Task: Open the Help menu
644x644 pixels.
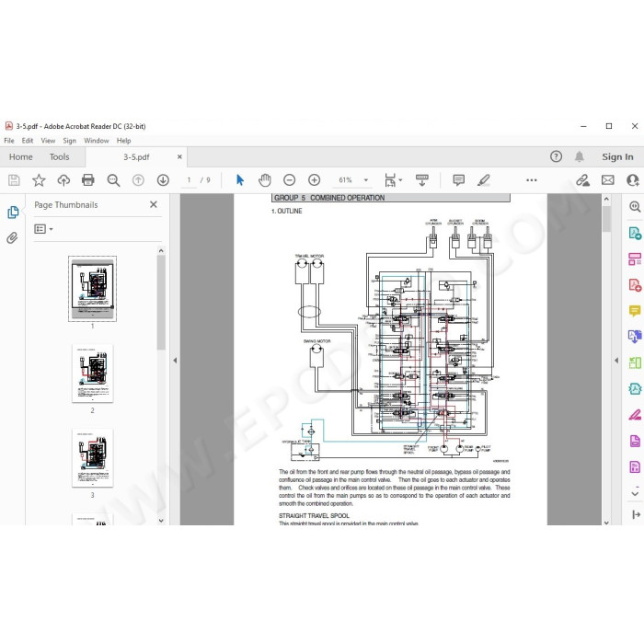Action: coord(123,141)
